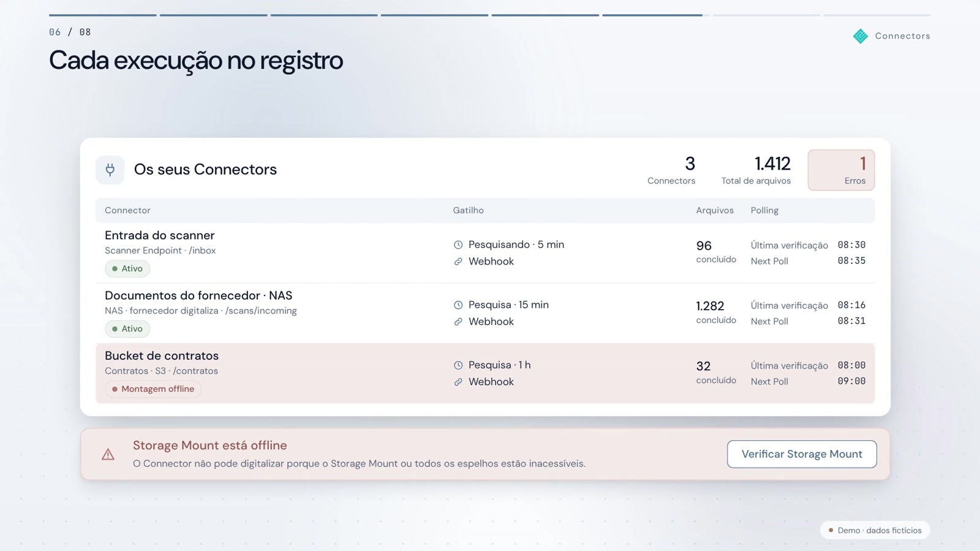Click the 1.282 concluído file count
This screenshot has height=551, width=980.
coord(716,312)
